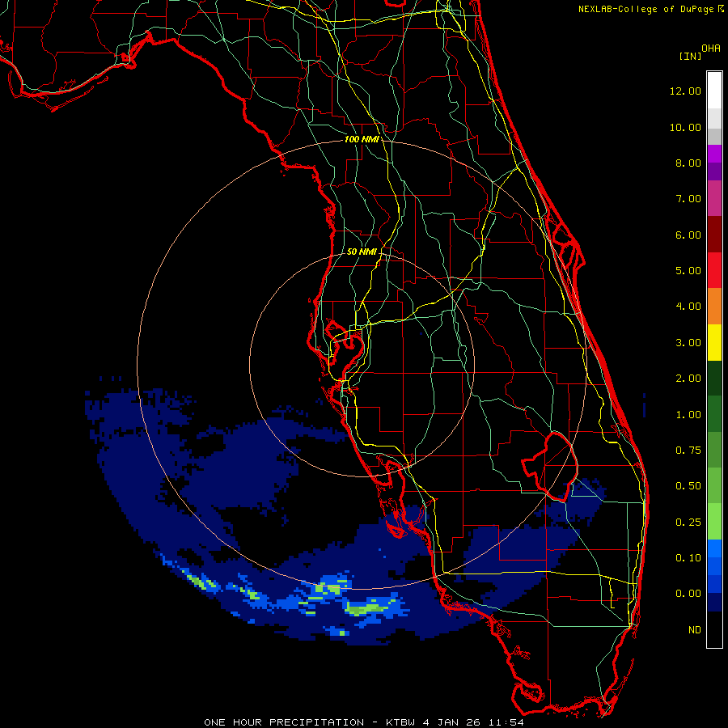The width and height of the screenshot is (728, 728).
Task: Click the ONE HOUR PRECIPITATION title caption
Action: (364, 722)
